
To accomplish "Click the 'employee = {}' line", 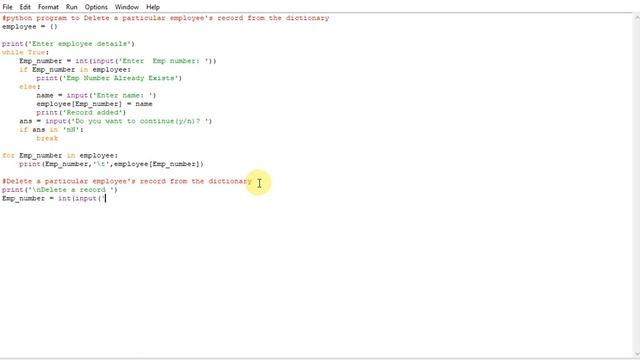I will point(30,27).
